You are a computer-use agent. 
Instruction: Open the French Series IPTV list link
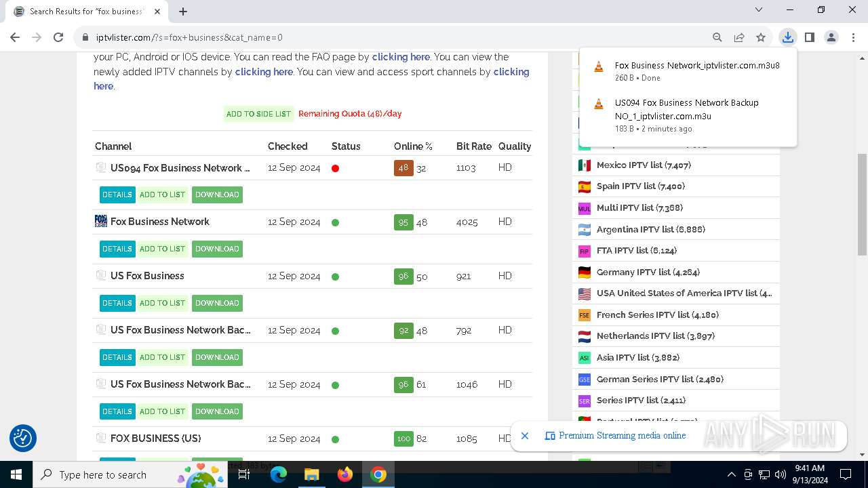[x=658, y=315]
